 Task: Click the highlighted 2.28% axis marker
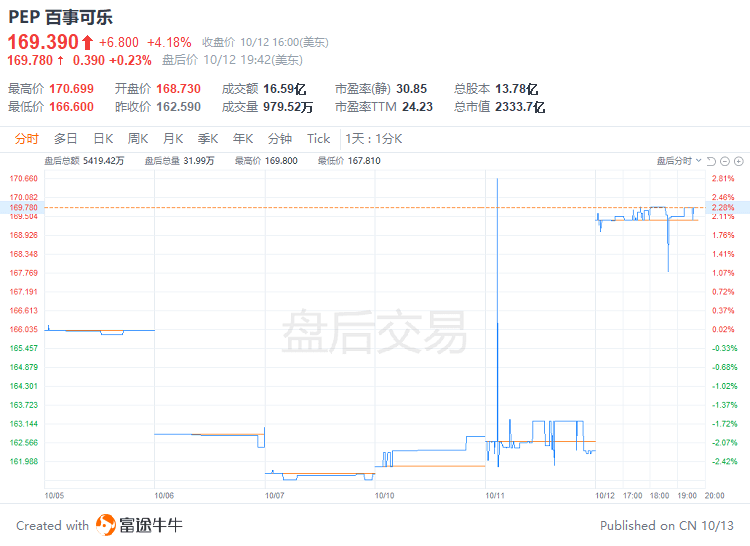coord(728,207)
